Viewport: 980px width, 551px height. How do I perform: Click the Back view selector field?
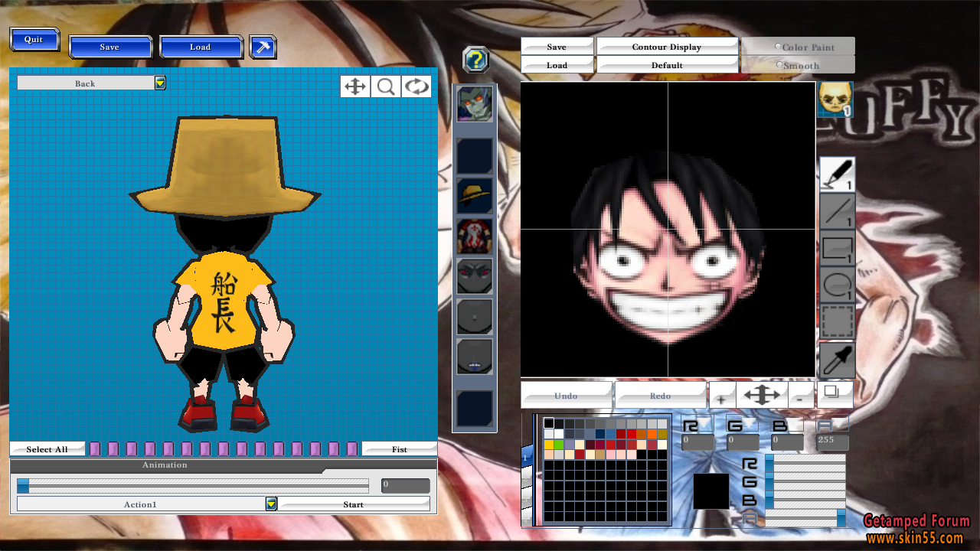[85, 83]
